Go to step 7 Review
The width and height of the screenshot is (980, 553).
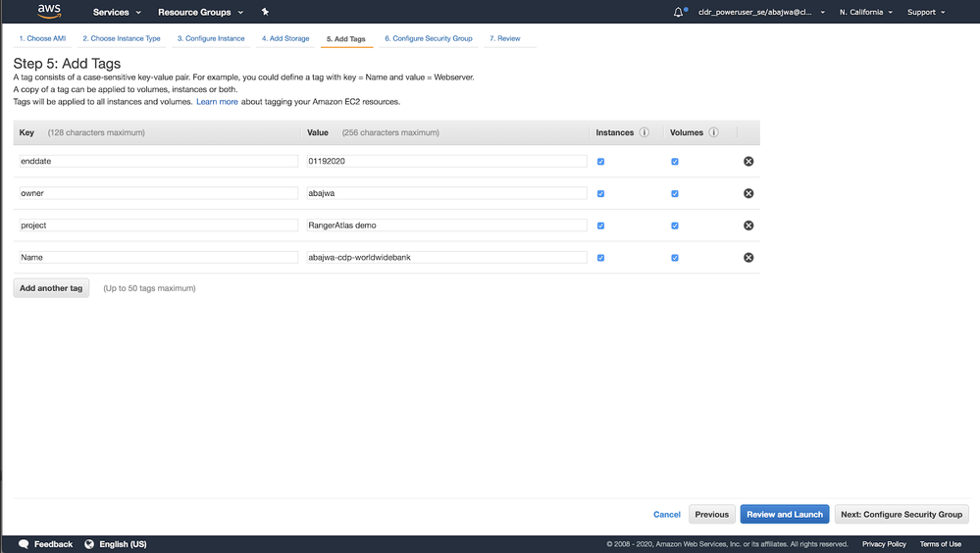click(505, 38)
